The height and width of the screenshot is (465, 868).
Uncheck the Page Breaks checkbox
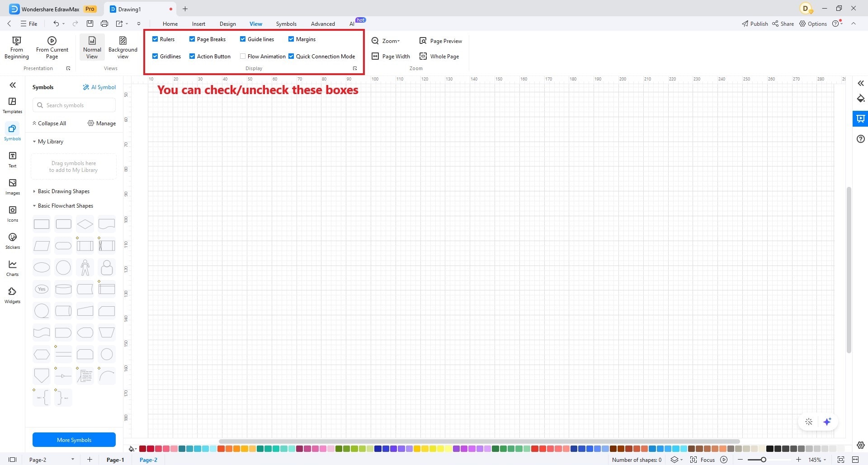[x=192, y=39]
